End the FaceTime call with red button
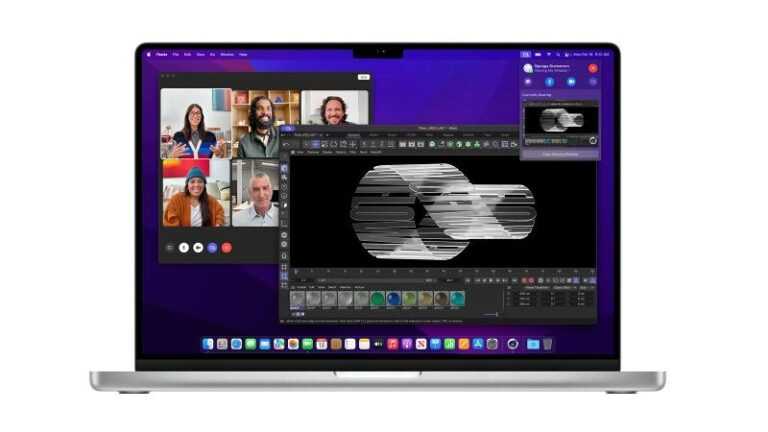The width and height of the screenshot is (768, 432). pos(226,248)
